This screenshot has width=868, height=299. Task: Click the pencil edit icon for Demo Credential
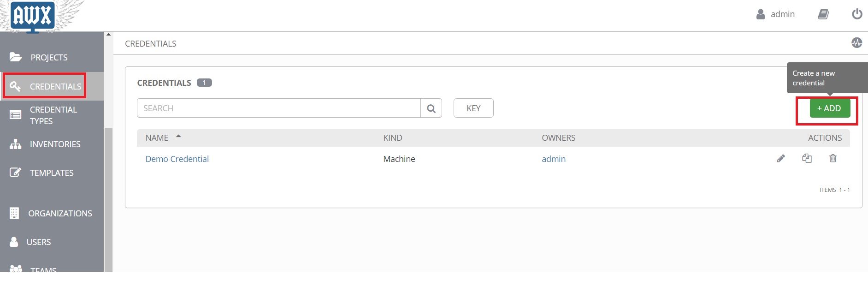(x=781, y=159)
